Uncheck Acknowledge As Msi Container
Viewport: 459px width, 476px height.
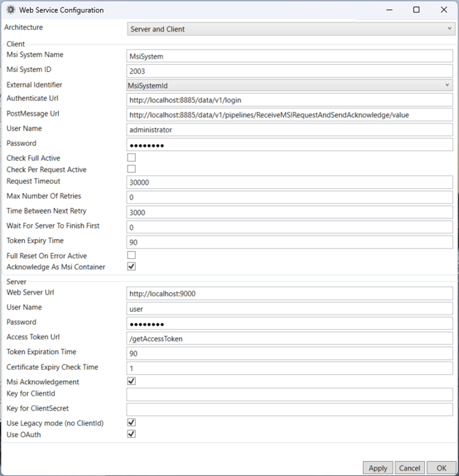[x=132, y=266]
